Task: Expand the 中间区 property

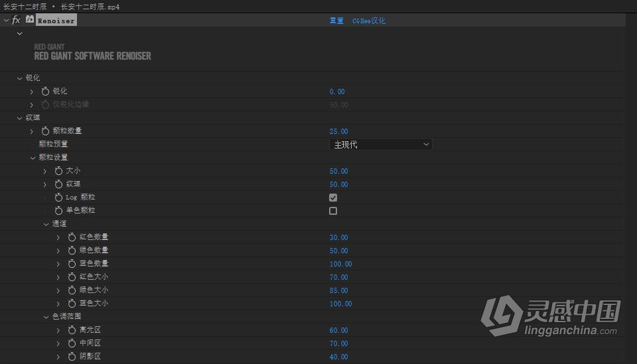Action: [58, 343]
